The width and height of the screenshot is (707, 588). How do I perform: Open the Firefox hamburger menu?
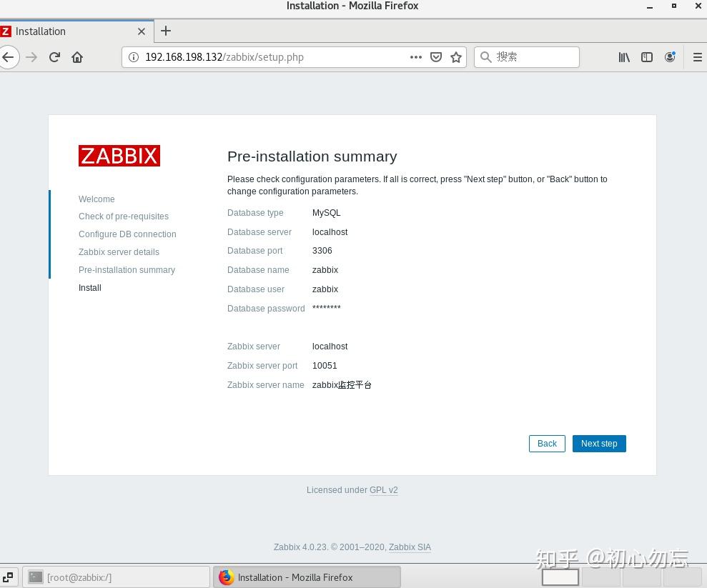pyautogui.click(x=697, y=56)
